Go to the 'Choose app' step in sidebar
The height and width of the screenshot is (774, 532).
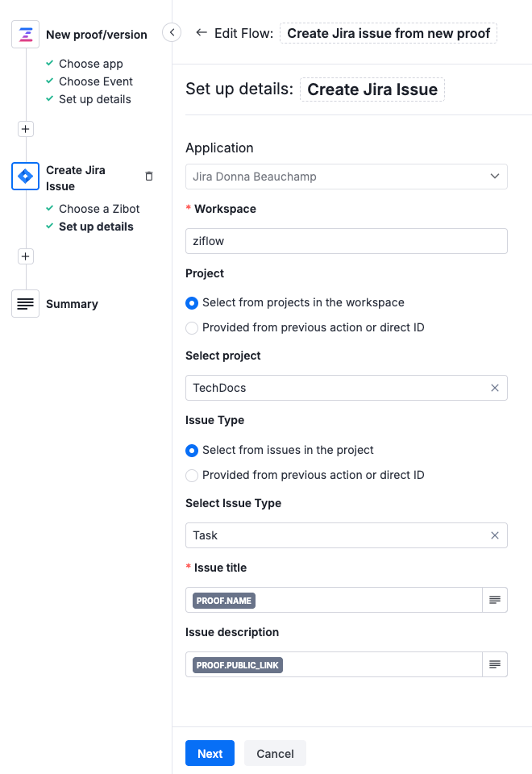91,64
